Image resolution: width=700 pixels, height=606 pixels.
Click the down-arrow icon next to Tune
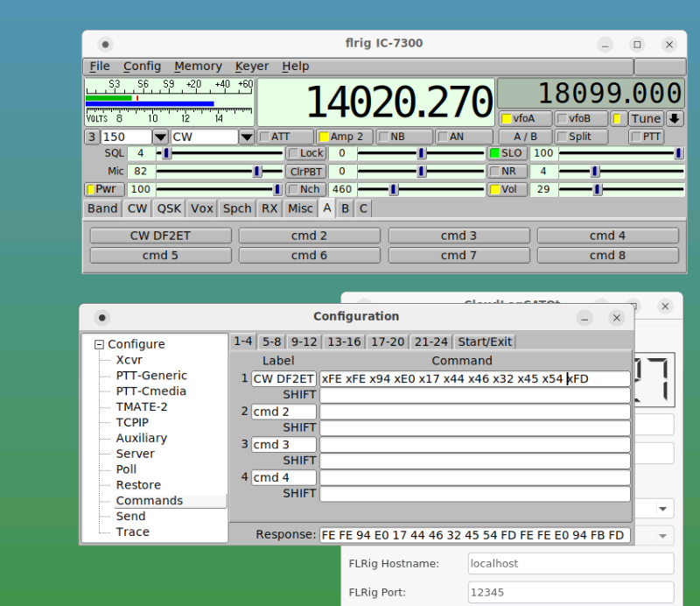(x=674, y=119)
